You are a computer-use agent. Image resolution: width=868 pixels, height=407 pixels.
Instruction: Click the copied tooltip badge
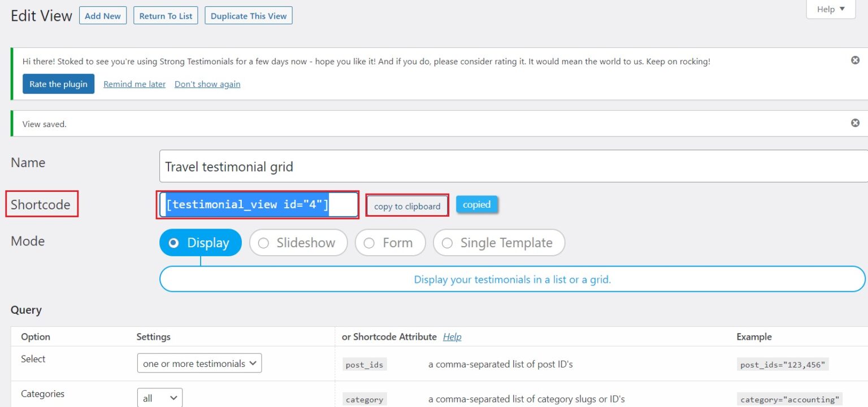[476, 205]
